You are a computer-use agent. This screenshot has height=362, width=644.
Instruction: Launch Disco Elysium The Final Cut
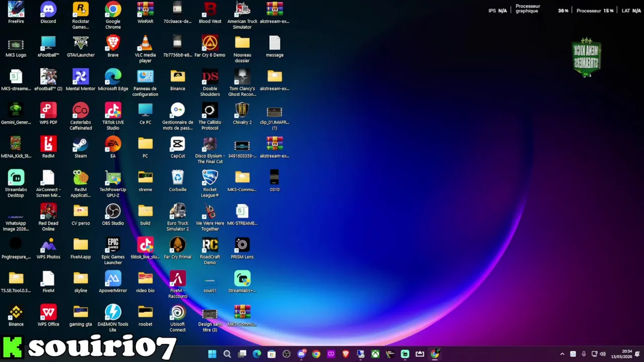pyautogui.click(x=210, y=150)
